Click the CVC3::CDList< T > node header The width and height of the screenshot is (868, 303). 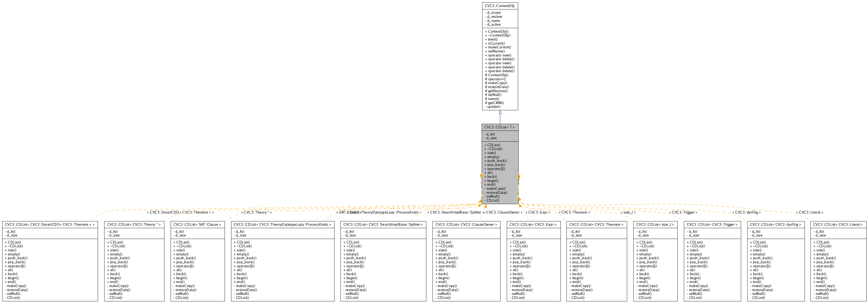[499, 127]
